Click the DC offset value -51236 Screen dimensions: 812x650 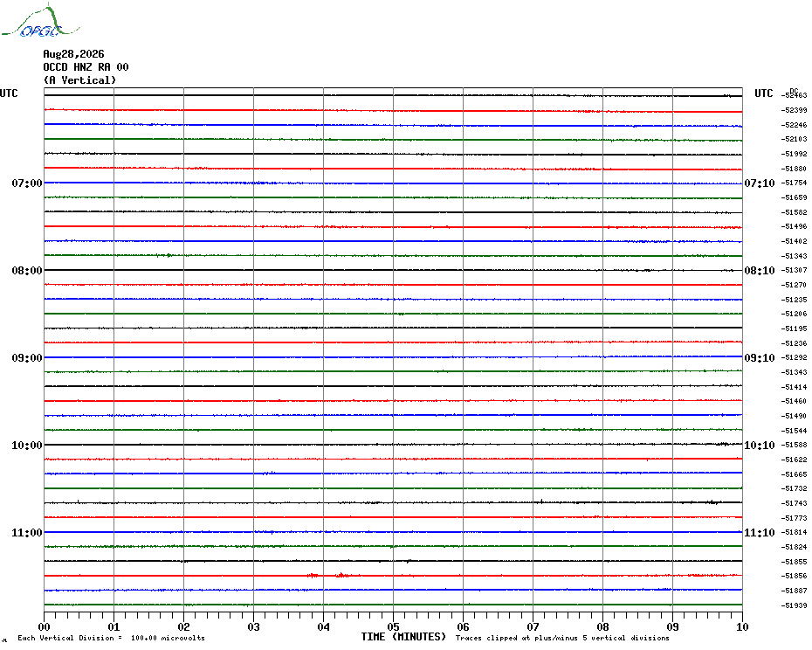click(795, 343)
